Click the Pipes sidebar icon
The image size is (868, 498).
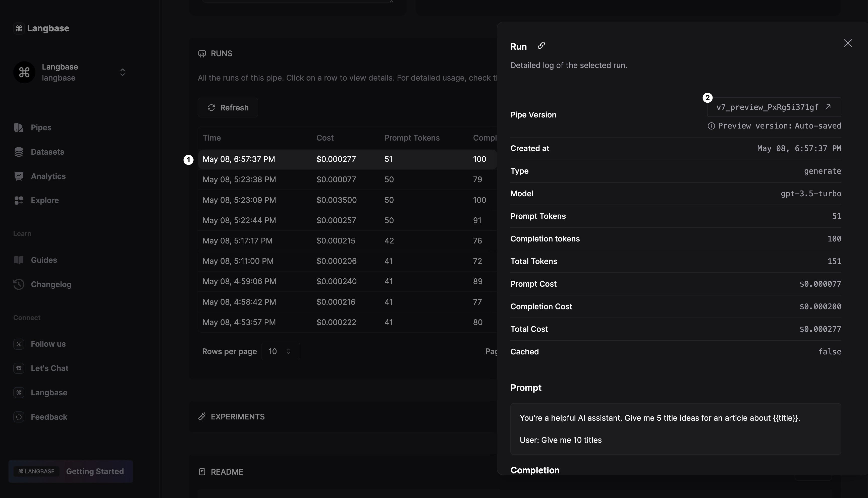point(19,128)
